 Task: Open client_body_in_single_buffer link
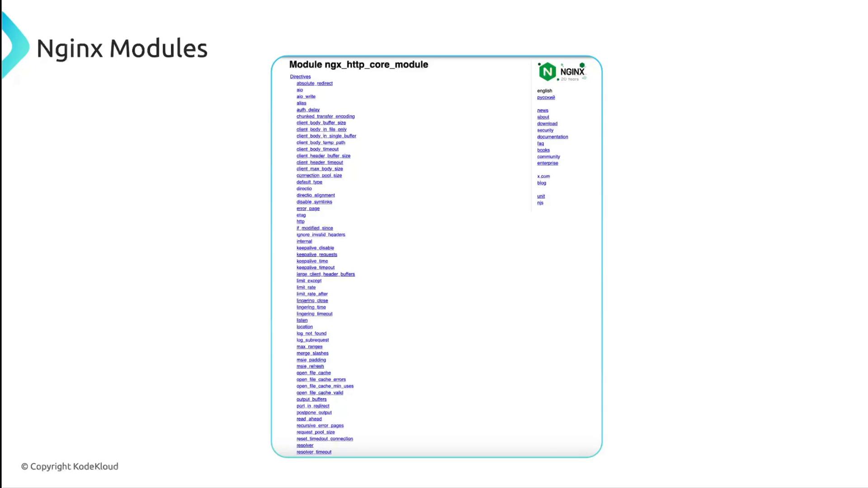coord(326,136)
